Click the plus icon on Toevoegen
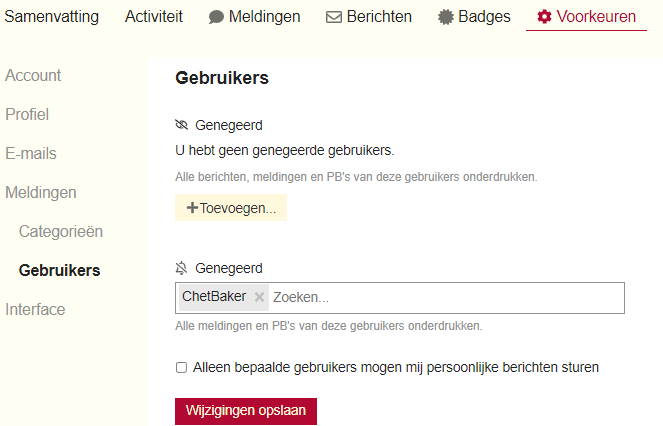Viewport: 663px width, 426px height. pyautogui.click(x=192, y=207)
